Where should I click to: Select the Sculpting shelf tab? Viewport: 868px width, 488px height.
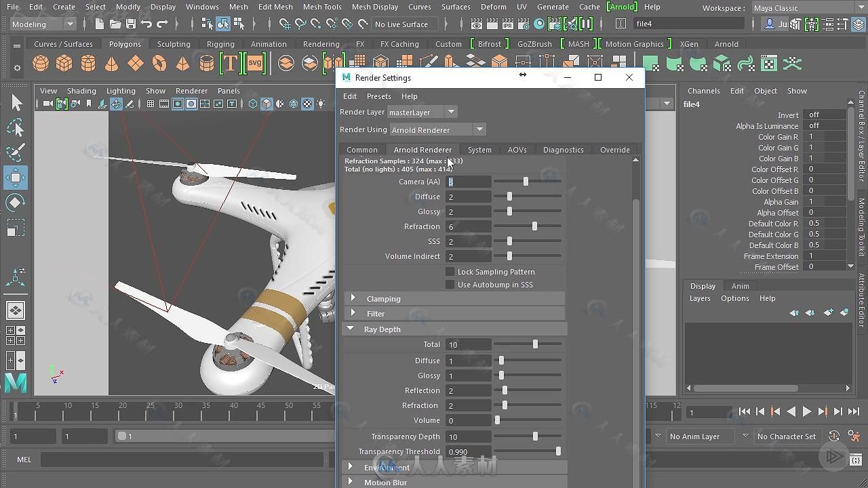click(174, 44)
